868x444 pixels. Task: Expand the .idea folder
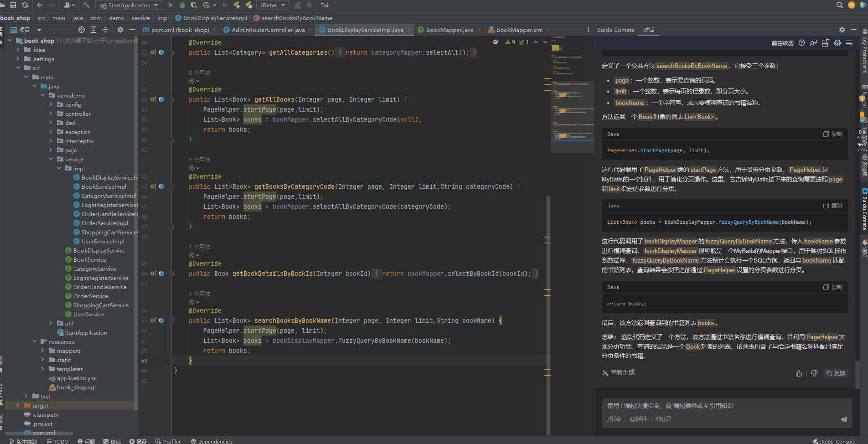click(x=18, y=50)
